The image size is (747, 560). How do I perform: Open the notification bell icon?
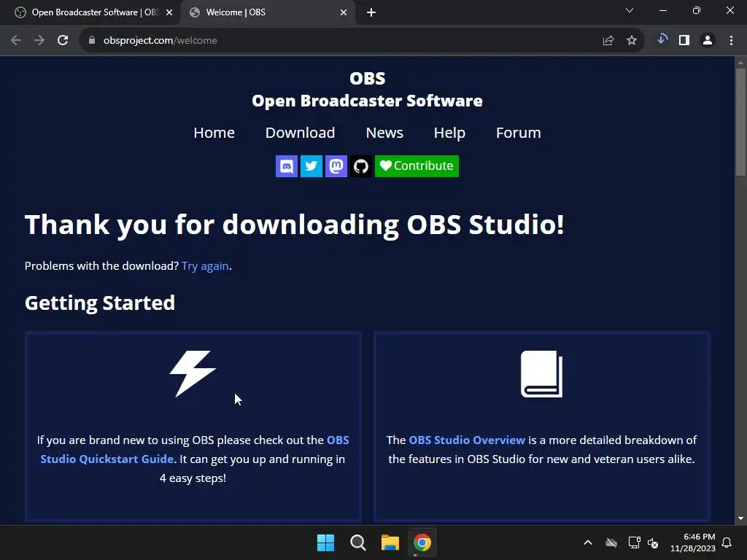727,542
